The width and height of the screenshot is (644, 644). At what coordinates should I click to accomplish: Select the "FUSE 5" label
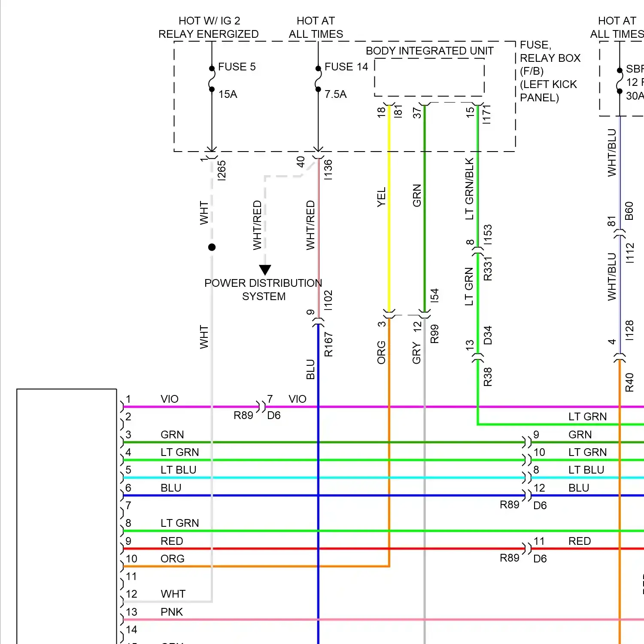pyautogui.click(x=237, y=67)
